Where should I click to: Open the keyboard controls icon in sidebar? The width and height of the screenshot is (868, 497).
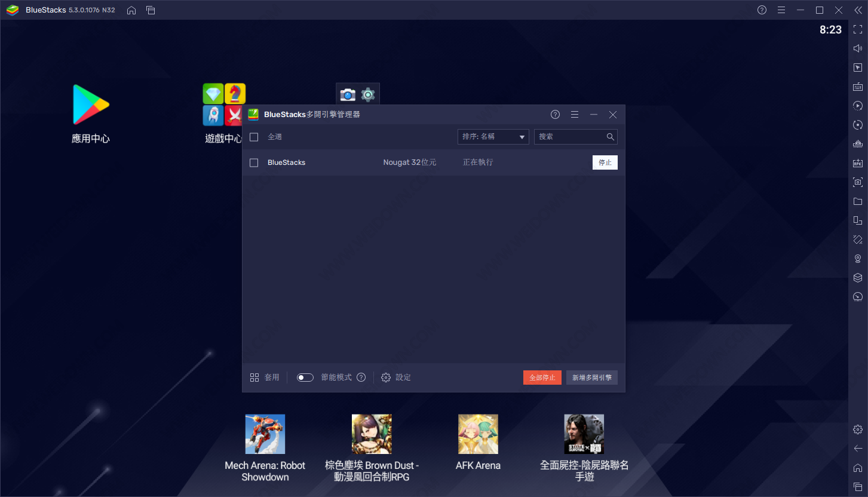click(858, 87)
